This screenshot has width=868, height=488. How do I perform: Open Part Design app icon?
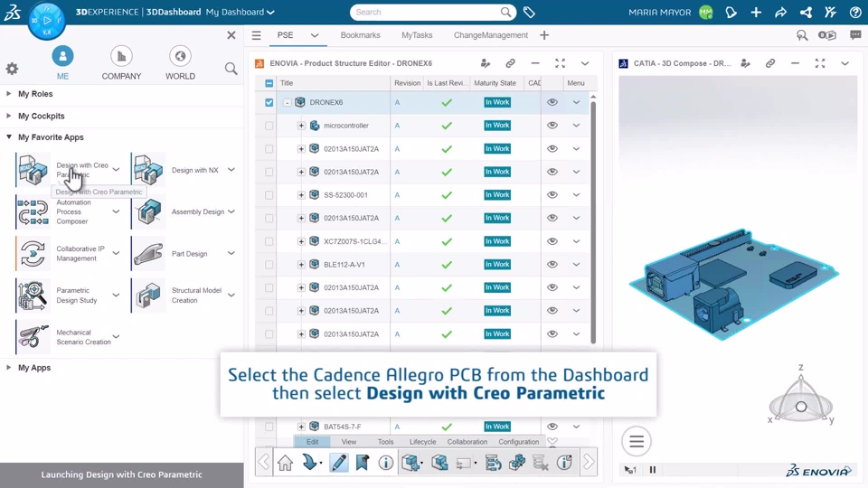coord(147,253)
